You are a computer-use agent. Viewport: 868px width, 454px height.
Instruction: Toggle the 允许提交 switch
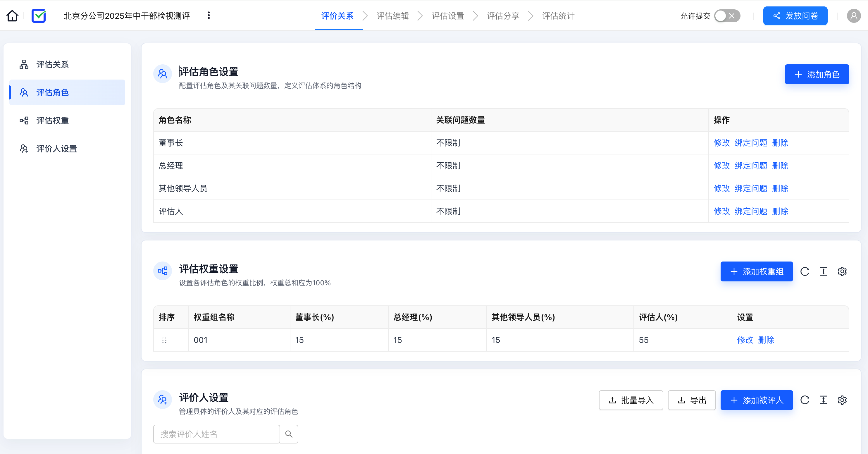coord(727,16)
